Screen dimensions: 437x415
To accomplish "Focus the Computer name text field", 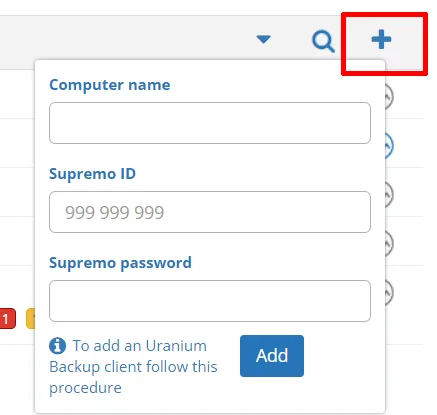I will coord(210,123).
